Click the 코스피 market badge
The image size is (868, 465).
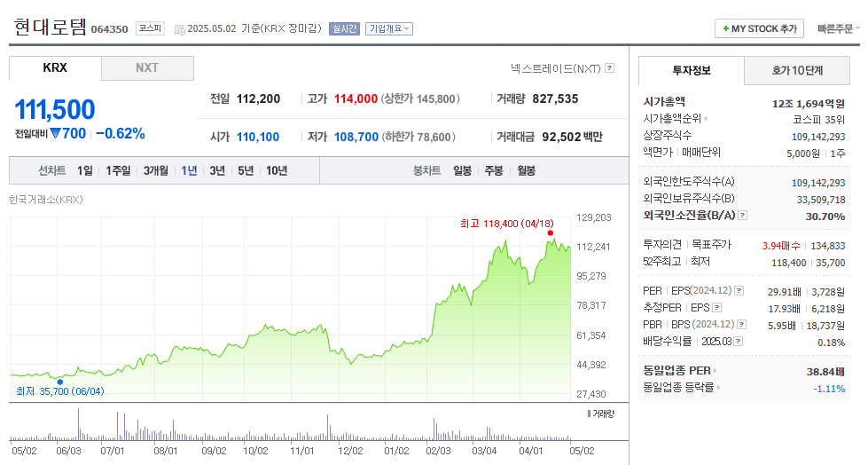click(150, 28)
